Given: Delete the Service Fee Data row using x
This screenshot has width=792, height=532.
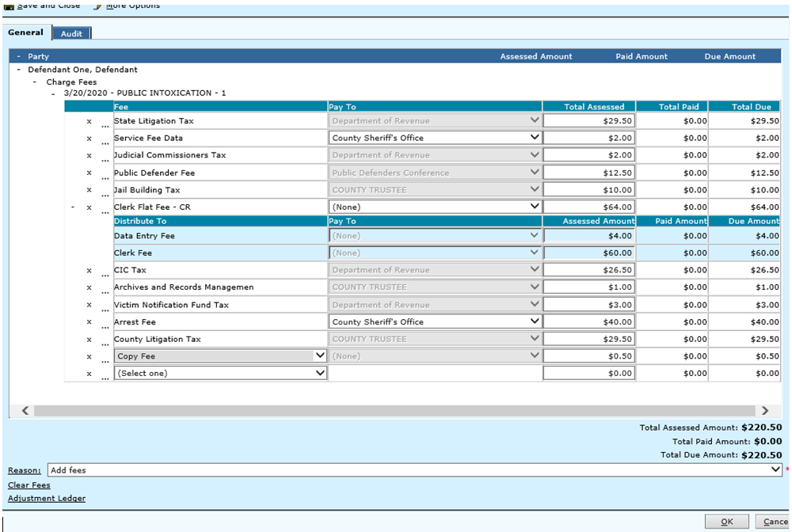Looking at the screenshot, I should click(x=89, y=139).
